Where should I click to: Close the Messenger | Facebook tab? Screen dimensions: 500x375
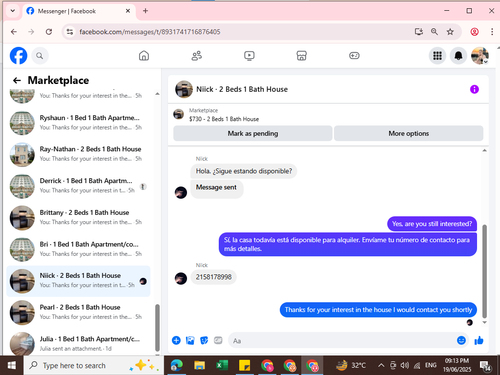coord(128,11)
